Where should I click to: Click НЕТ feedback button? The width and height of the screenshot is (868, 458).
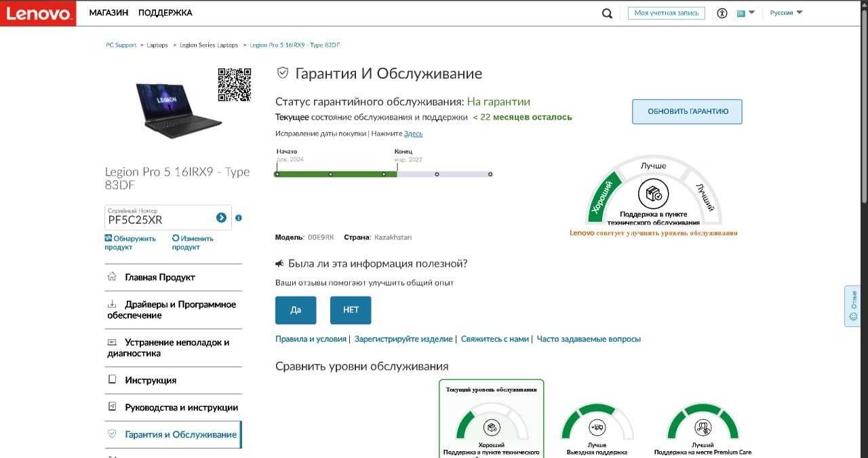pos(351,310)
